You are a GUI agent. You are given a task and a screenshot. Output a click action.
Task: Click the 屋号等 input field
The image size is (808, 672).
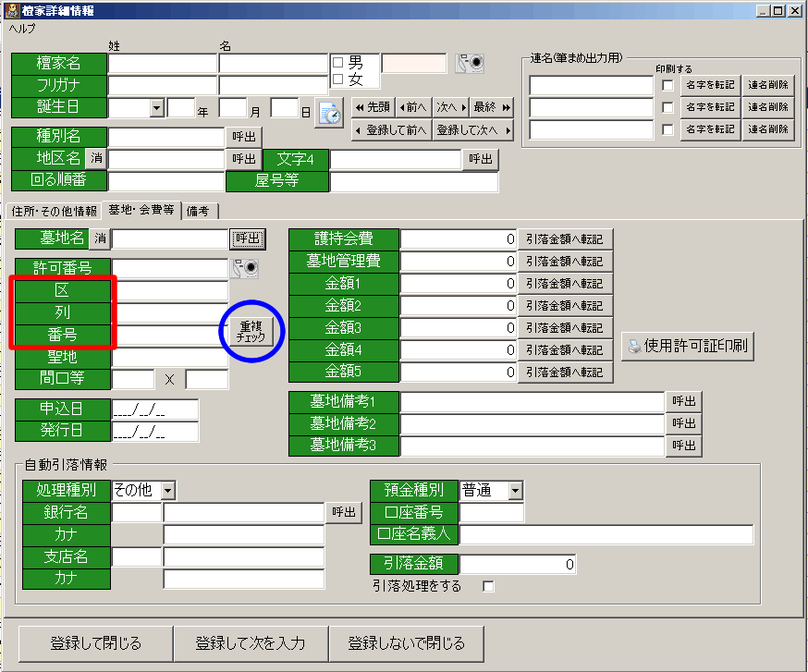414,181
